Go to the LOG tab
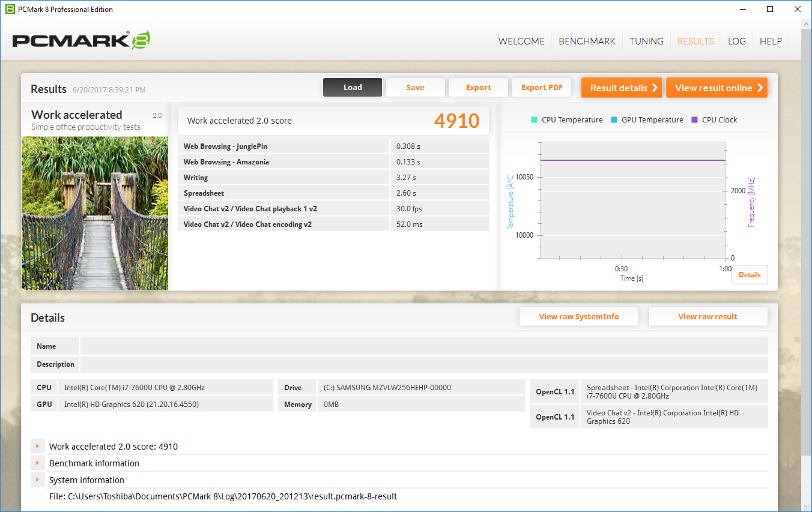This screenshot has height=512, width=812. coord(737,41)
